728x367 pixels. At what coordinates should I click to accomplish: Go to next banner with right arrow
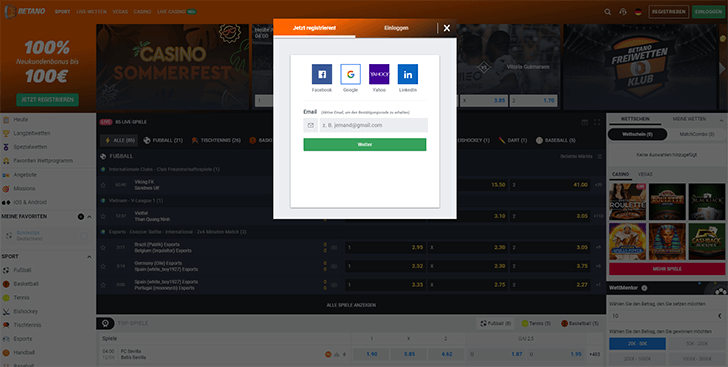[x=722, y=68]
